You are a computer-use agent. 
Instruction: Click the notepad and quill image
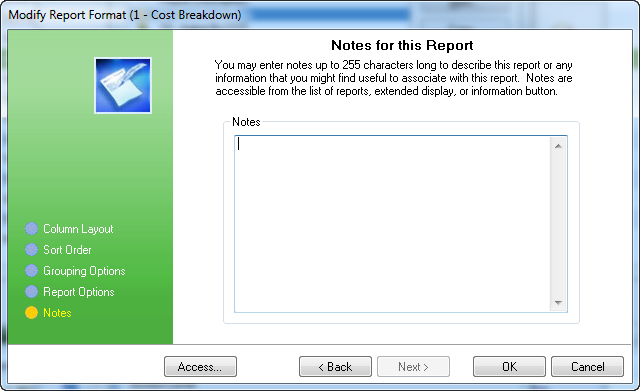point(123,85)
